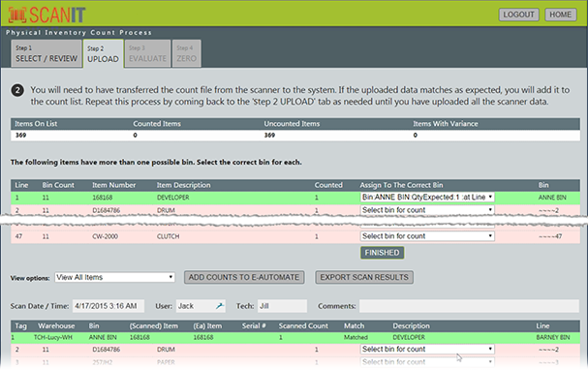
Task: Click the LOGOUT button
Action: tap(518, 15)
